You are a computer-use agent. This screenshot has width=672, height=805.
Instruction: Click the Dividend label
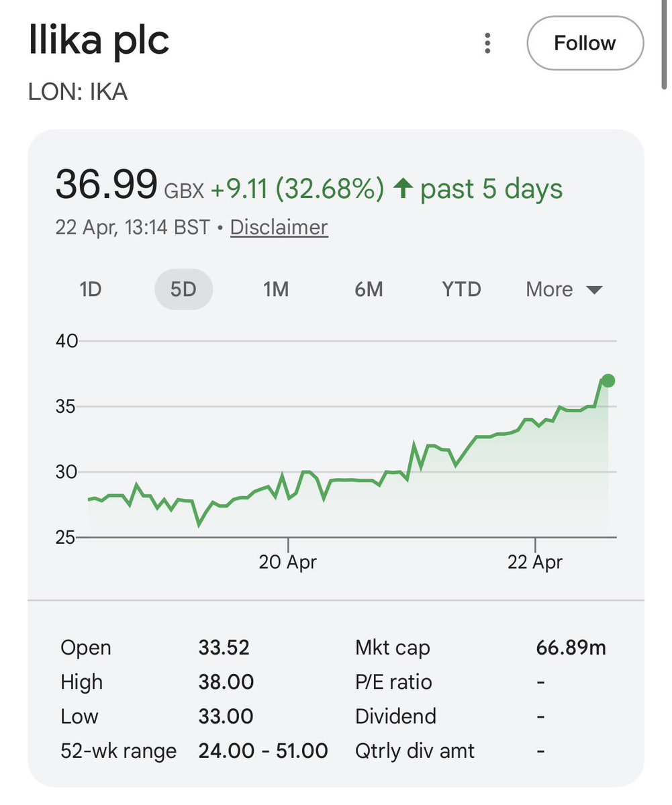395,716
